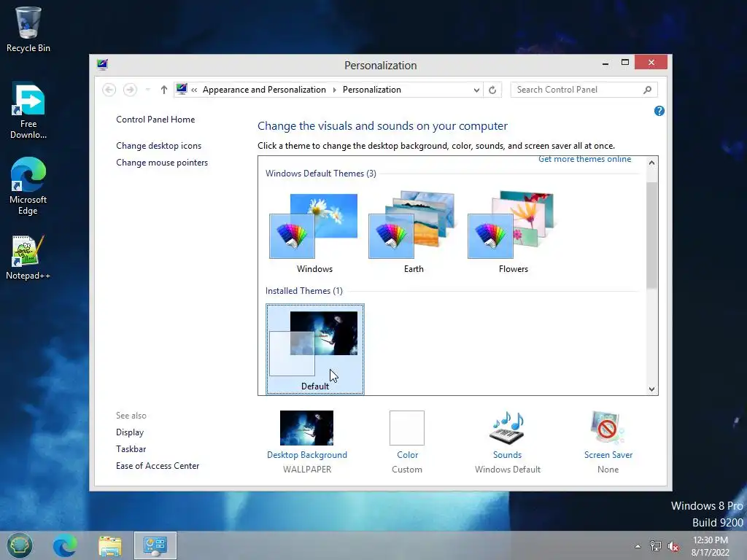Click the Personalization breadcrumb
The image size is (747, 560).
(x=372, y=90)
